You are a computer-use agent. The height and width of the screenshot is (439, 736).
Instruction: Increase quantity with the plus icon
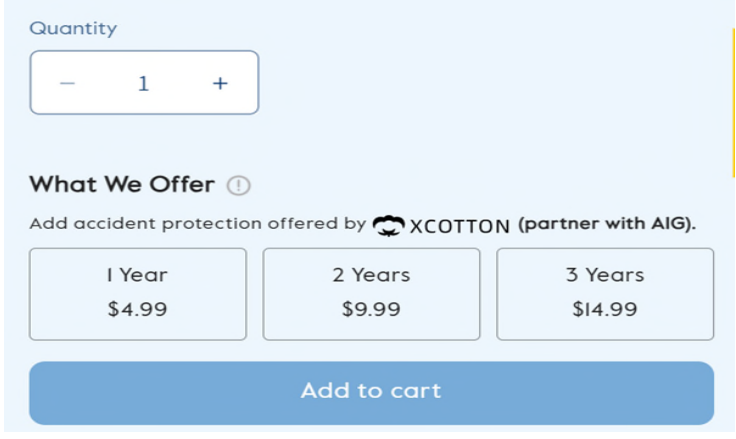(x=220, y=84)
